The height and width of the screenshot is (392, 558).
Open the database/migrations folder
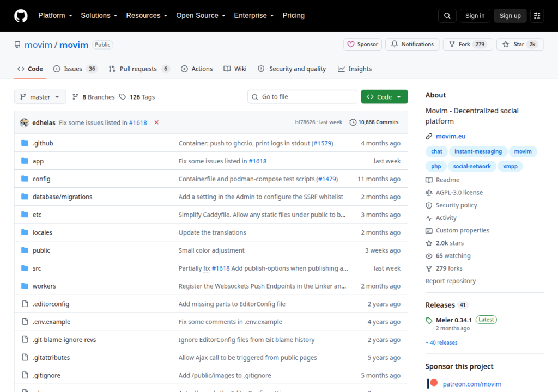[62, 197]
